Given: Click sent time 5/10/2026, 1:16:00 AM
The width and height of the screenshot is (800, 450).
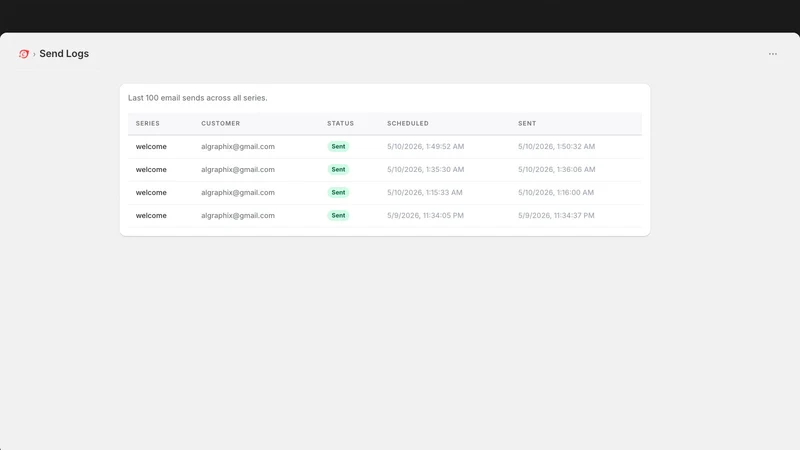Looking at the screenshot, I should (x=556, y=192).
